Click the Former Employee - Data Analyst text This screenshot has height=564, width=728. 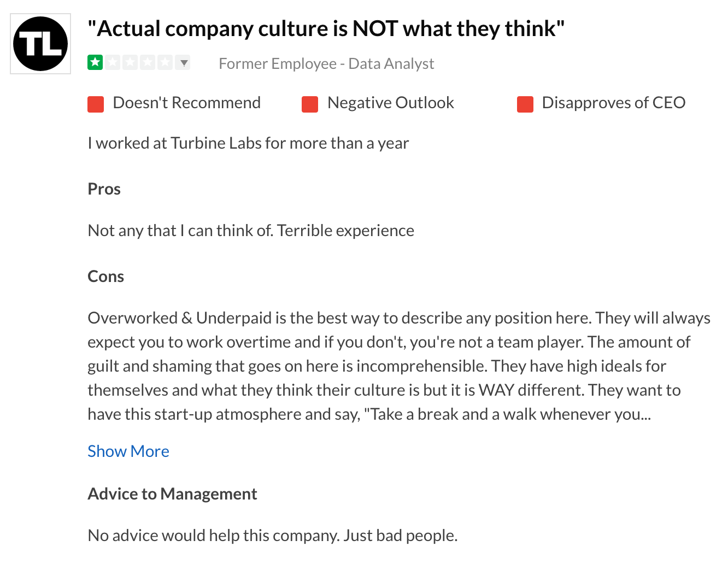click(326, 64)
